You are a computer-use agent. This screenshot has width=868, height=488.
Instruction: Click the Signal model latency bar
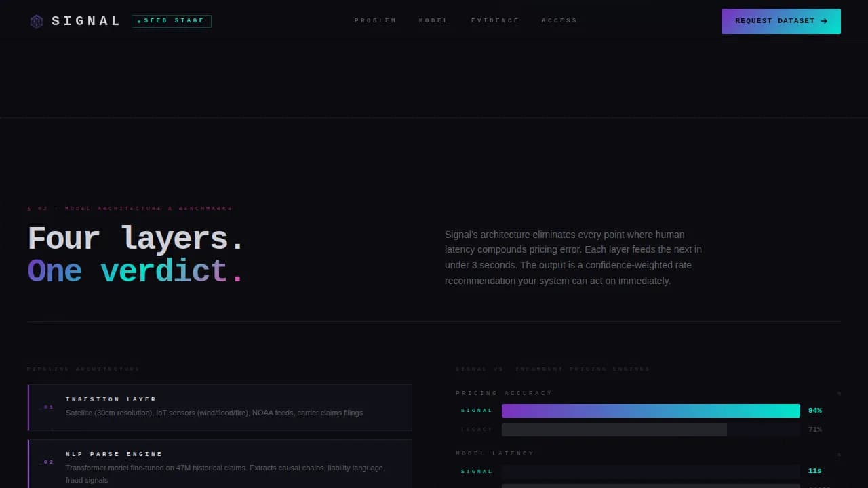click(x=651, y=471)
